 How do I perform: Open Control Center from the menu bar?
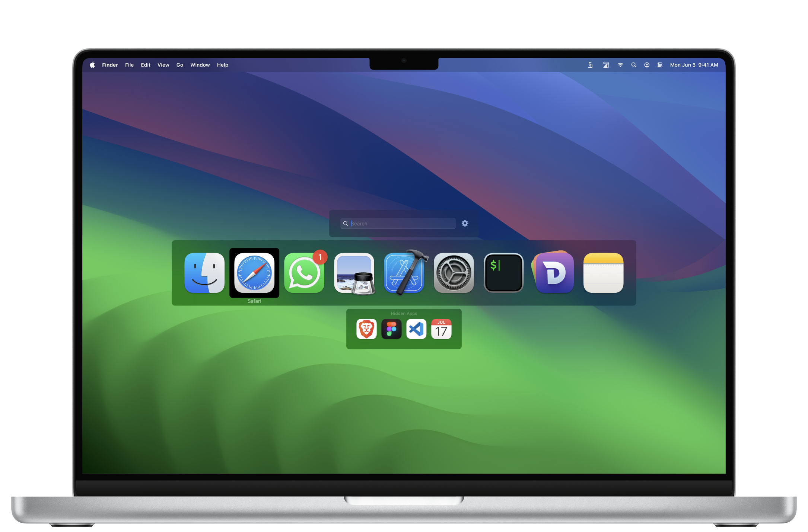[x=660, y=65]
